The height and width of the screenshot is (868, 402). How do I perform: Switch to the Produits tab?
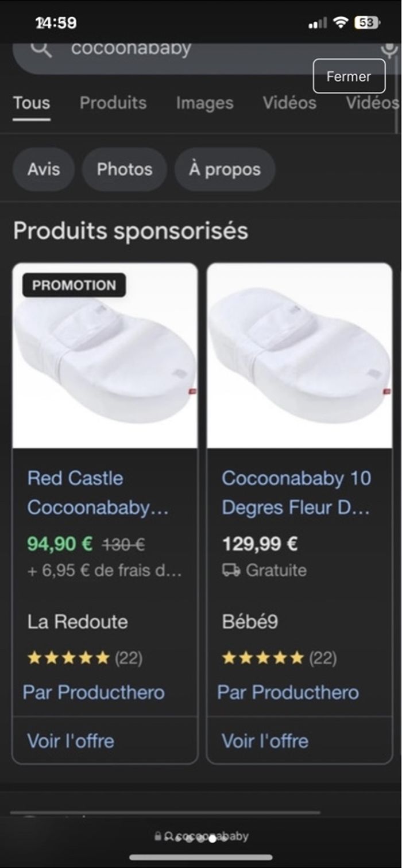tap(113, 103)
